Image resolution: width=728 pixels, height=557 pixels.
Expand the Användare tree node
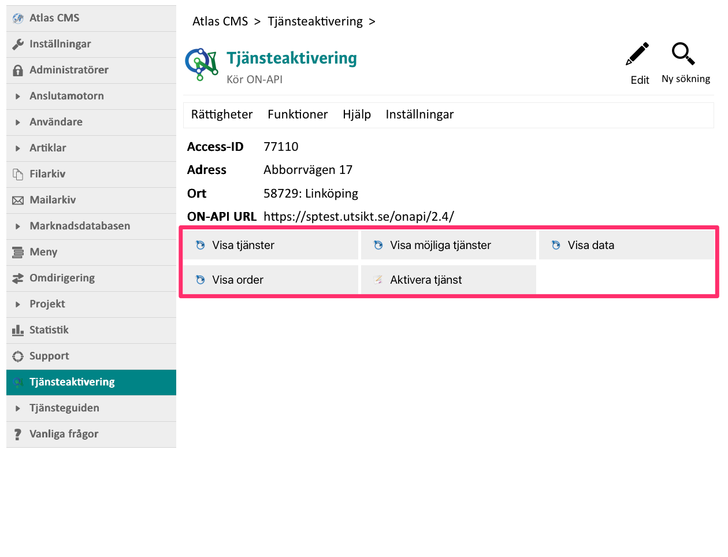click(18, 122)
